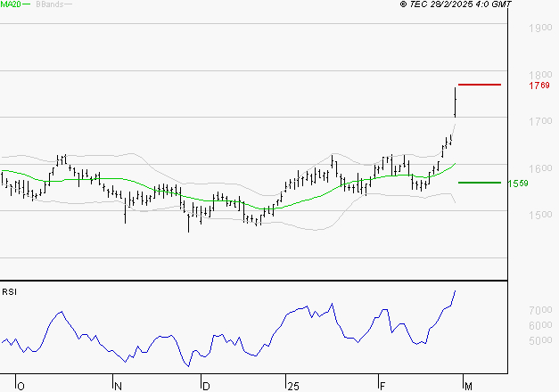Click the RSI 7000 scale label

[x=540, y=310]
